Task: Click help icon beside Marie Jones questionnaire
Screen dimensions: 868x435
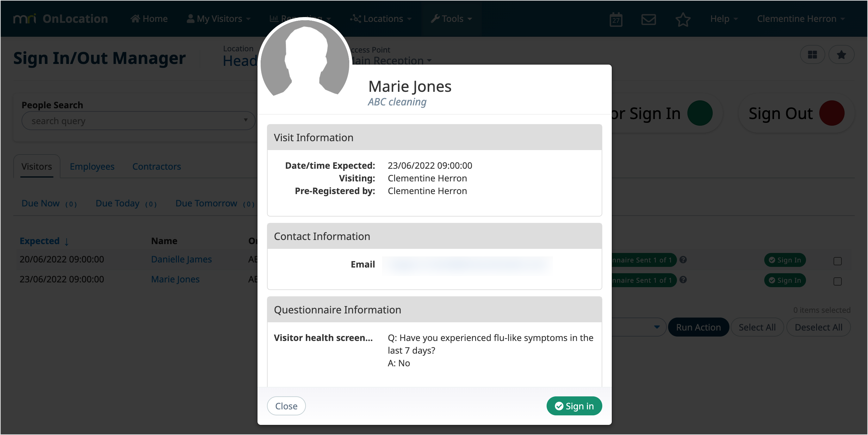Action: pos(683,280)
